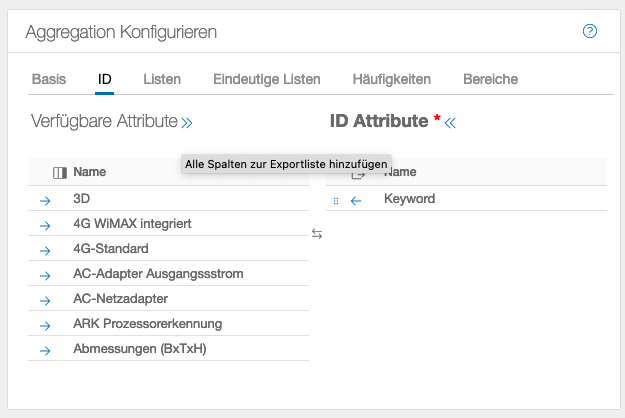
Task: Open the Listen tab
Action: click(x=162, y=79)
